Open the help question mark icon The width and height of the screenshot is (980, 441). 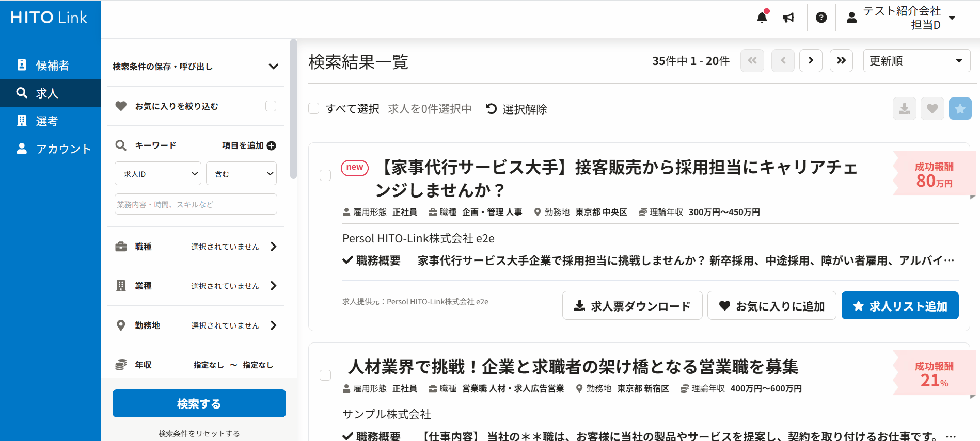tap(821, 18)
